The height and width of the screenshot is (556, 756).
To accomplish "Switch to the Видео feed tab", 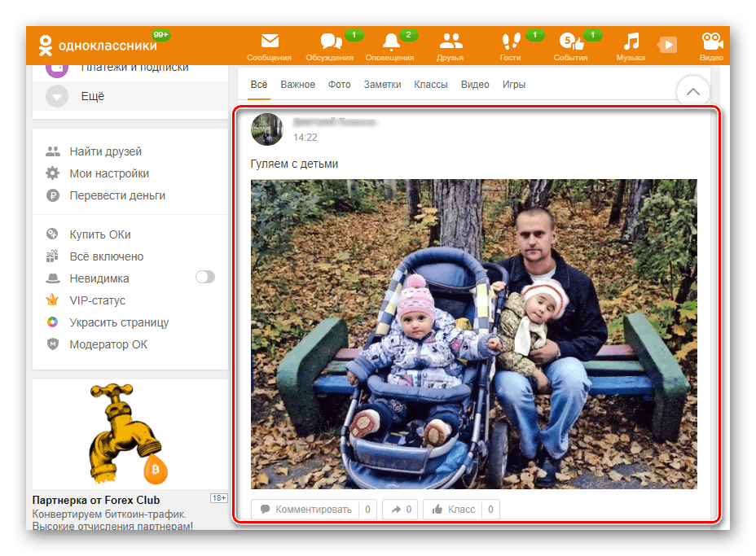I will (x=475, y=85).
